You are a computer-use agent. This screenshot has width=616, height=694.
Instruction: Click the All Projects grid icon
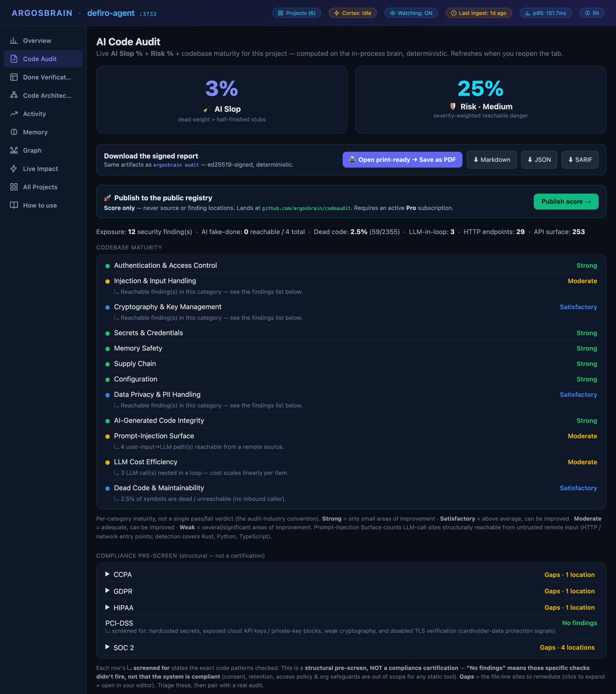[x=14, y=187]
